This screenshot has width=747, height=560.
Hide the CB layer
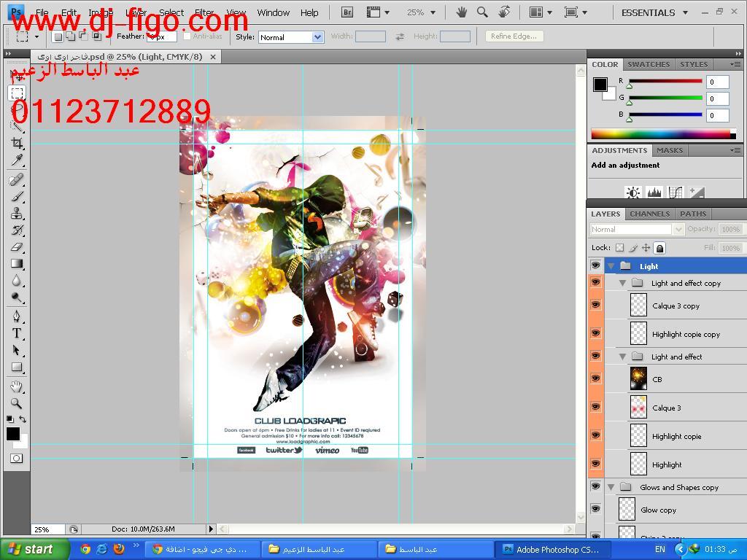coord(596,379)
